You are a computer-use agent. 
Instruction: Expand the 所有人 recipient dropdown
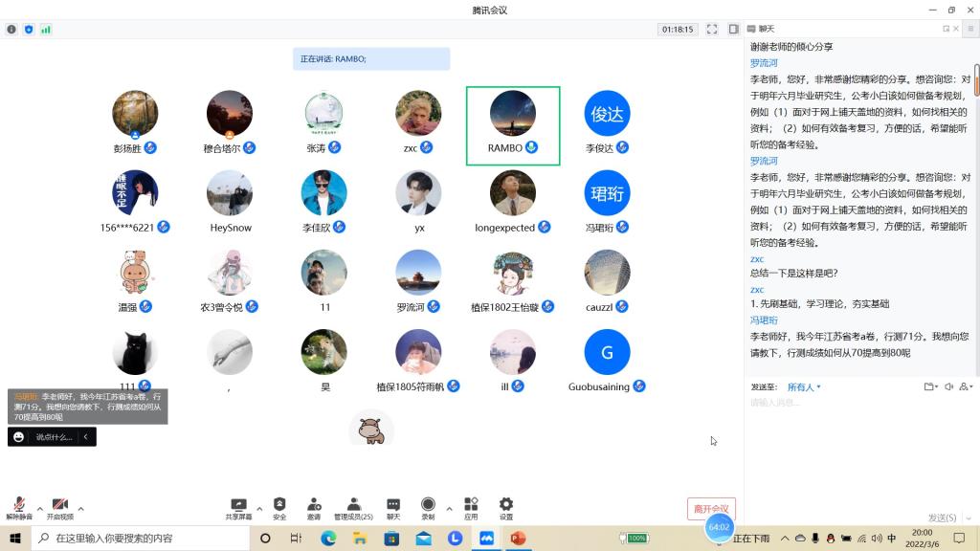[x=804, y=387]
